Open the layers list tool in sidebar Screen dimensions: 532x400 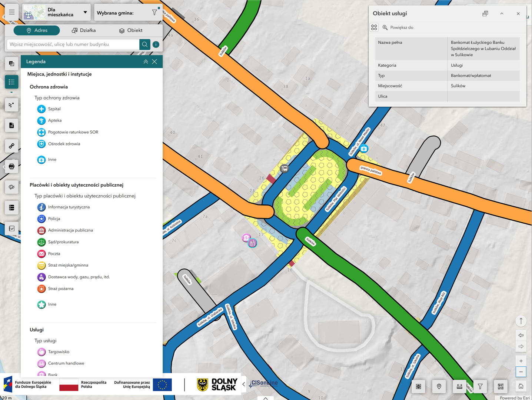(x=11, y=64)
